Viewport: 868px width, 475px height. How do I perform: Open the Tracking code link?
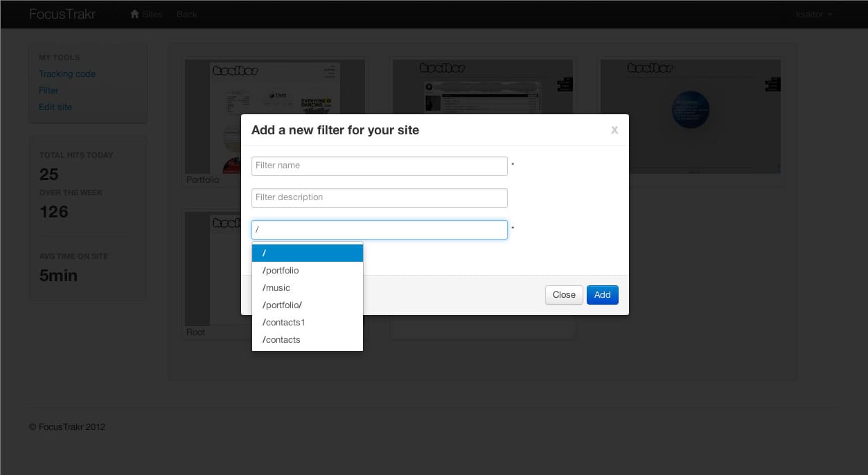pyautogui.click(x=67, y=73)
